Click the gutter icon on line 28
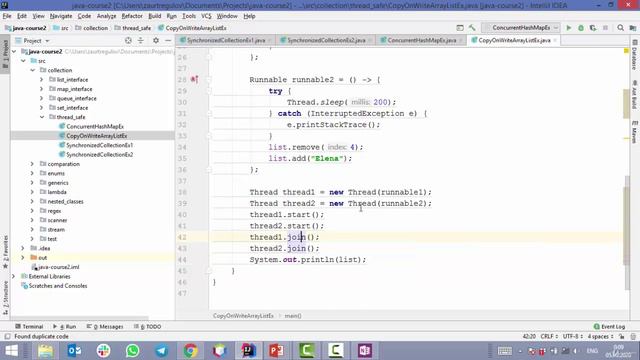The height and width of the screenshot is (360, 640). [194, 80]
